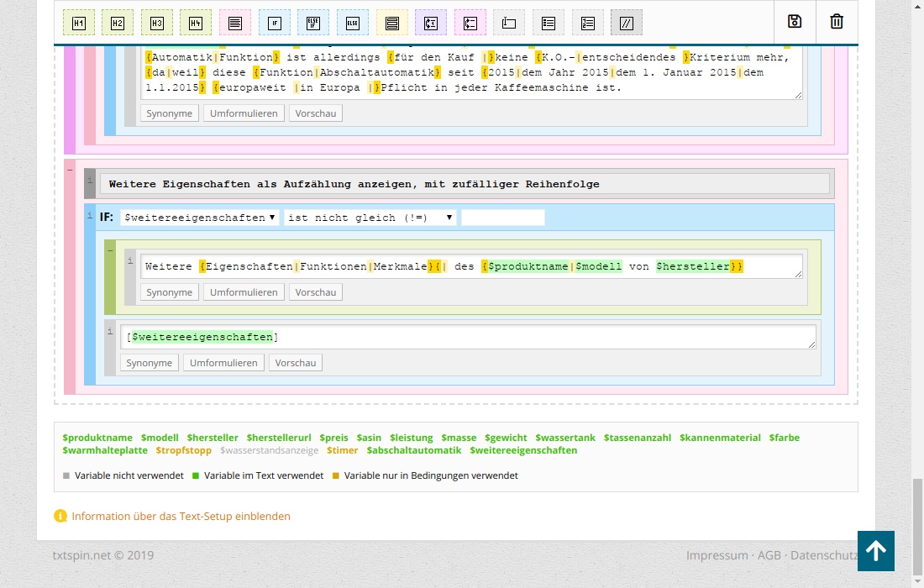Insert an IF condition block
The width and height of the screenshot is (924, 588).
[275, 23]
